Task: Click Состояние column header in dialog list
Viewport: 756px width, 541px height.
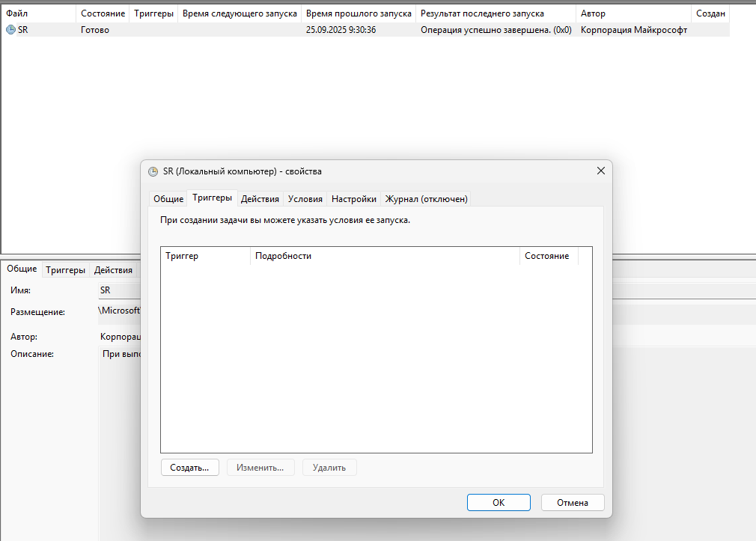Action: (x=549, y=256)
